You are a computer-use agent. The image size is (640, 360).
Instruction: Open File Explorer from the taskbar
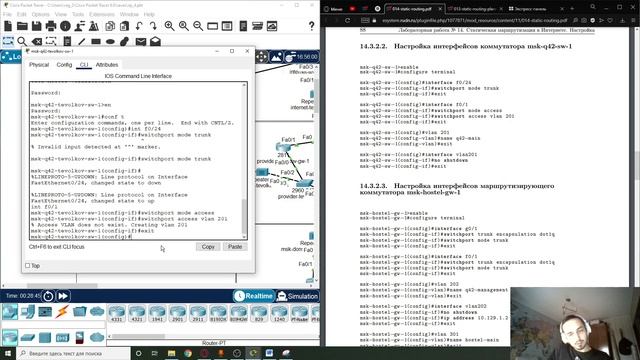(x=171, y=353)
